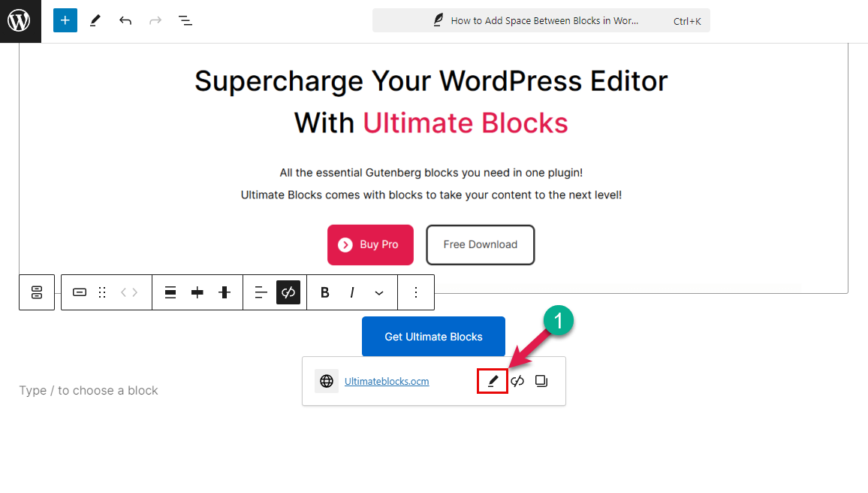
Task: Open the block options three-dot menu
Action: click(416, 292)
